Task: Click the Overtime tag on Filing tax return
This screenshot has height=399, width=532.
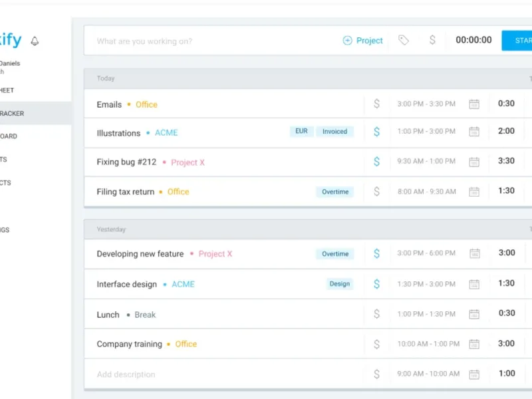Action: pyautogui.click(x=335, y=192)
